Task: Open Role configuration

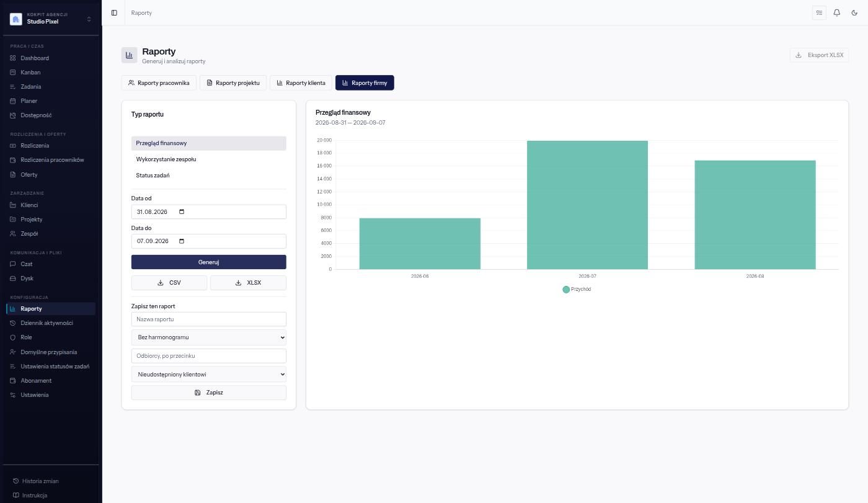Action: [51, 337]
